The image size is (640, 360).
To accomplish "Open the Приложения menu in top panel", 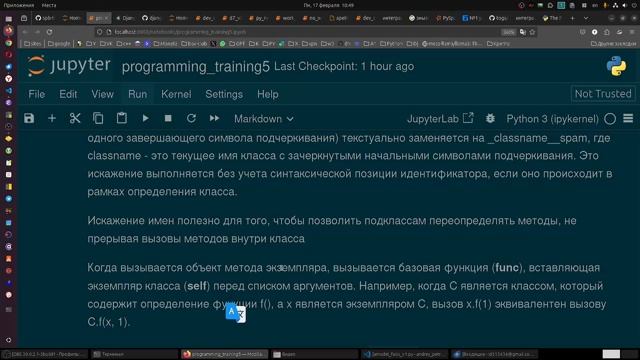I will (19, 5).
